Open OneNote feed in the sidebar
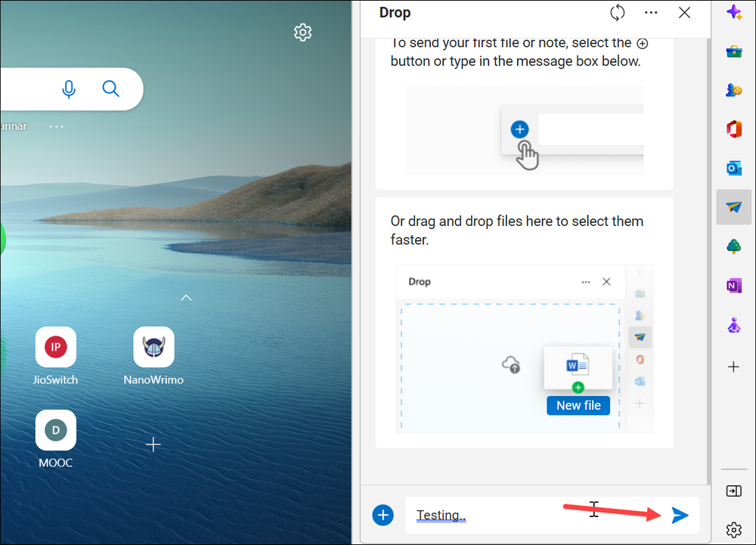The image size is (756, 545). 734,285
